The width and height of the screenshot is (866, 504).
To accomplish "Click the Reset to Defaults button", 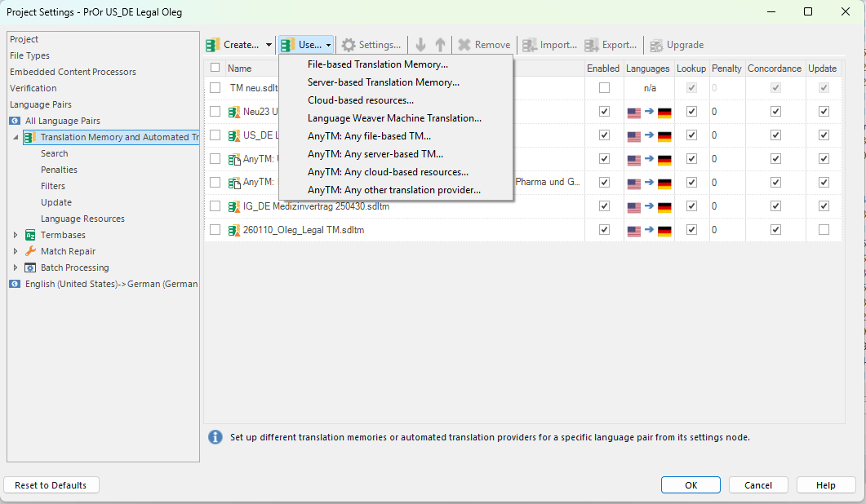I will (51, 484).
